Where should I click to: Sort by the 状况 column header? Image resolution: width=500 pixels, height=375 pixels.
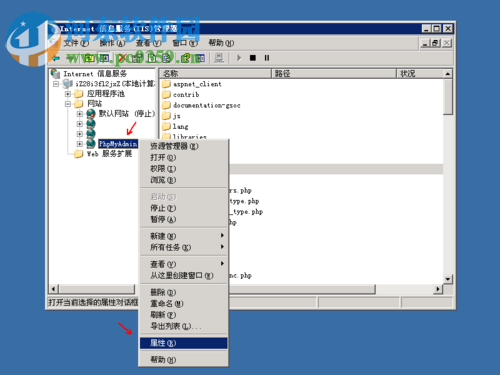420,74
